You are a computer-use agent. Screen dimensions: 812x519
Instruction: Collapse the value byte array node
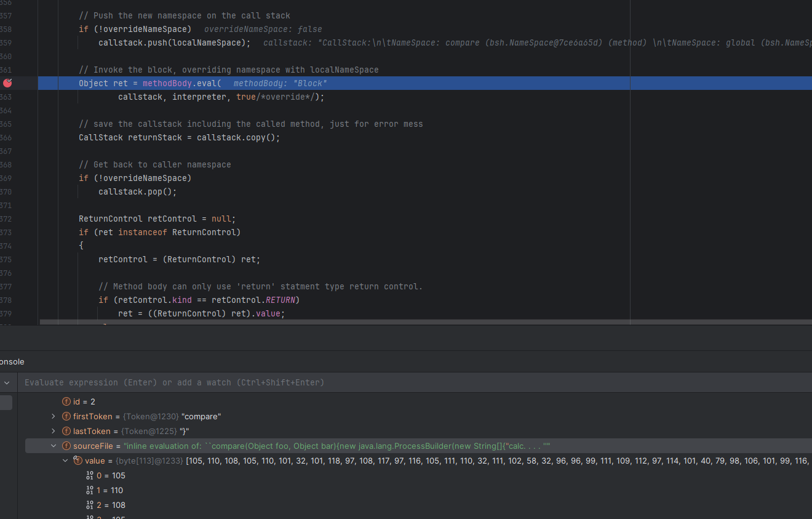[x=65, y=461]
